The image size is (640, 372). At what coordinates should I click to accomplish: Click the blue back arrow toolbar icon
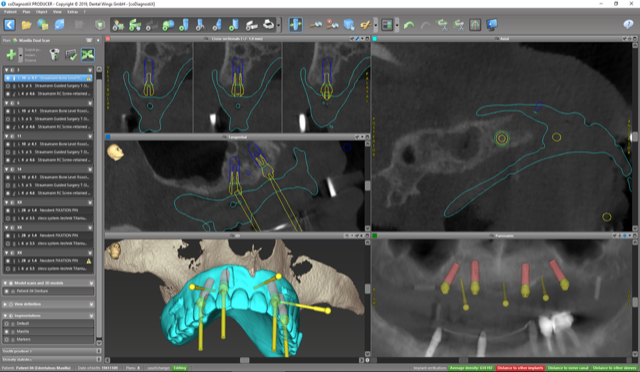10,25
